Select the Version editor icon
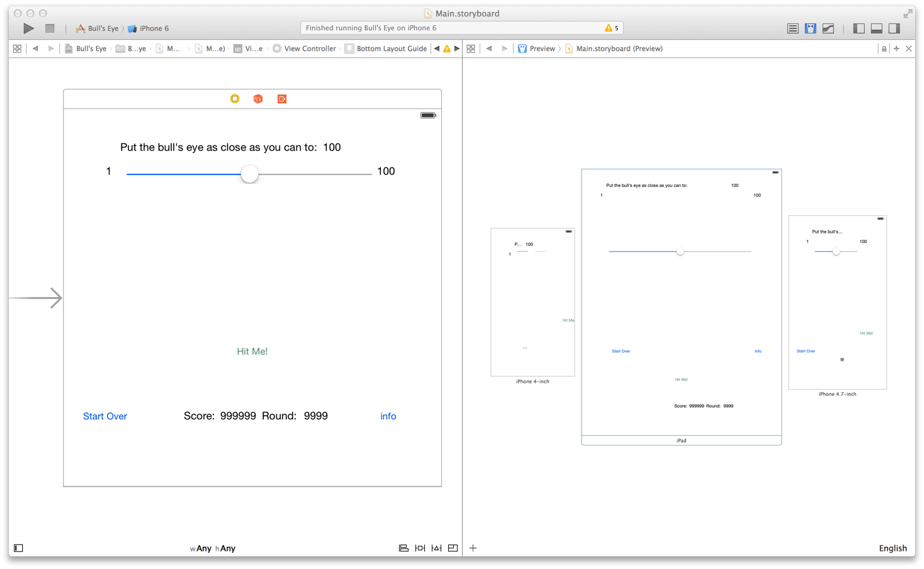Viewport: 924px width, 569px height. (828, 28)
